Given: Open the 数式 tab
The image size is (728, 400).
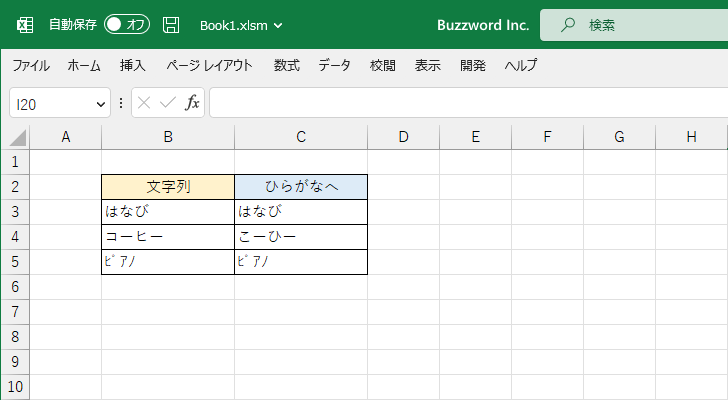Looking at the screenshot, I should tap(286, 65).
